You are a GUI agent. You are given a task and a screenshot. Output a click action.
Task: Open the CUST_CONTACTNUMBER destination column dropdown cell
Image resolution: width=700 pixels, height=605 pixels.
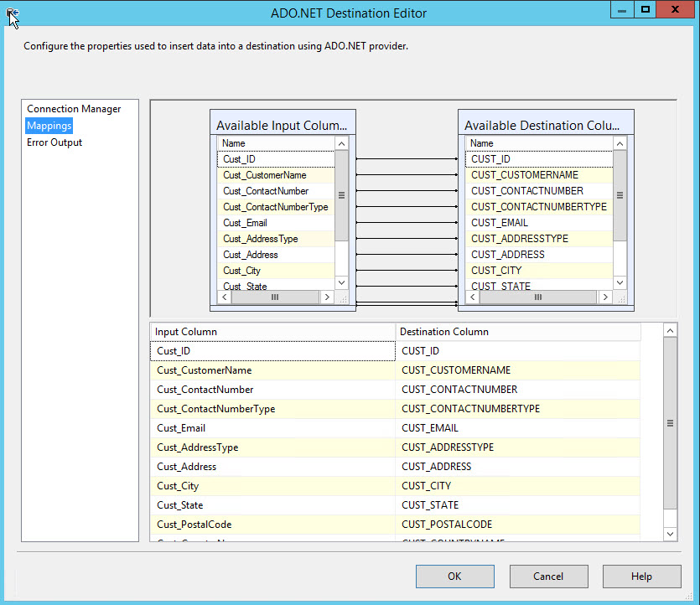[x=518, y=390]
